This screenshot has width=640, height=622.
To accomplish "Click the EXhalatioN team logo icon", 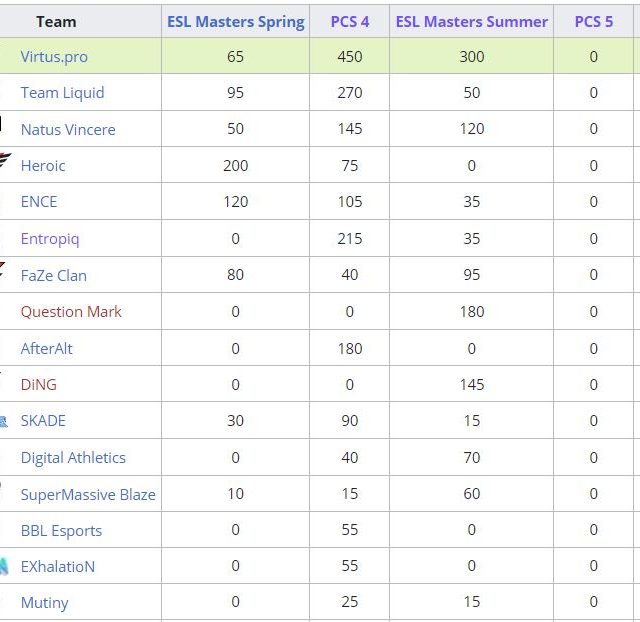I will [x=4, y=566].
